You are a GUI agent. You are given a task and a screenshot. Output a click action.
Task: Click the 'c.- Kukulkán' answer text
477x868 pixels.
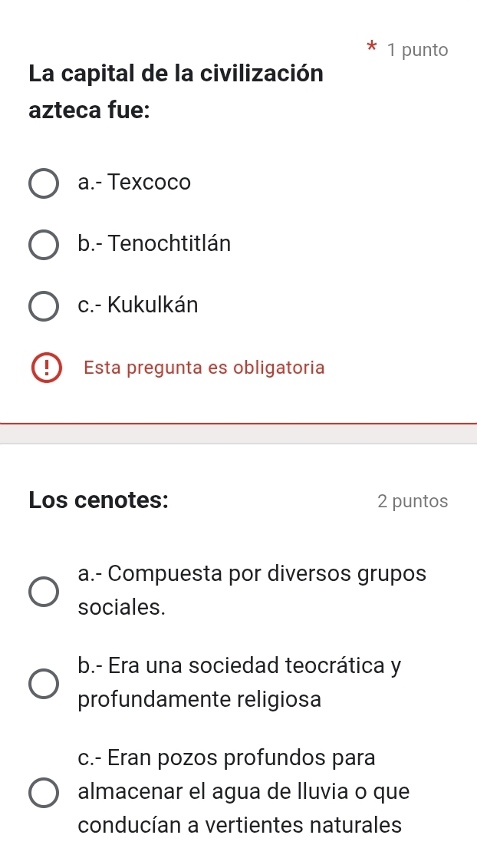coord(138,305)
